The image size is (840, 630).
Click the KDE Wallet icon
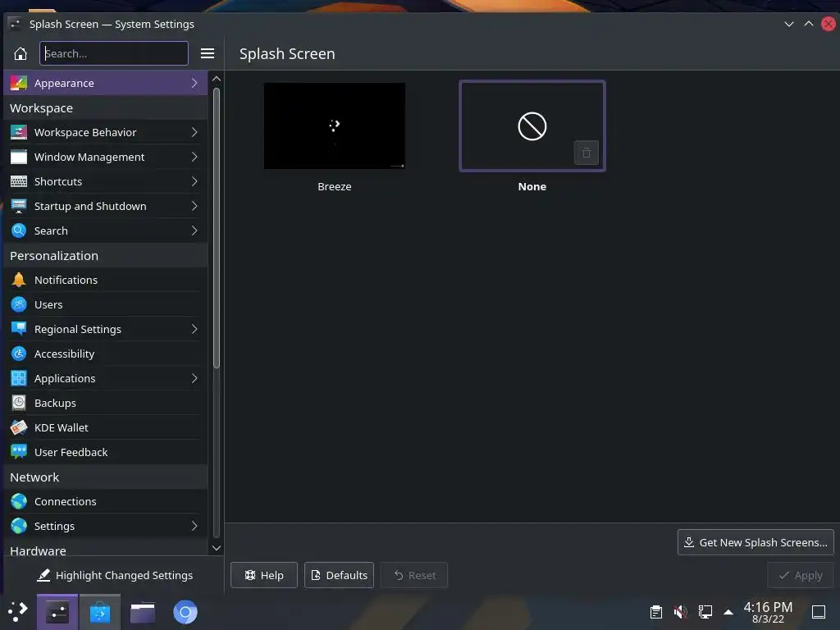[19, 427]
